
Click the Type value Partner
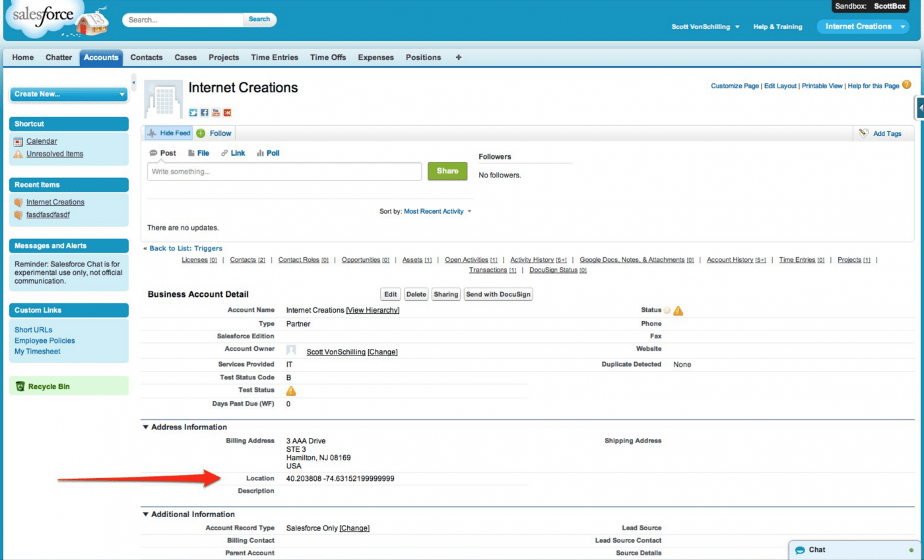pyautogui.click(x=298, y=325)
